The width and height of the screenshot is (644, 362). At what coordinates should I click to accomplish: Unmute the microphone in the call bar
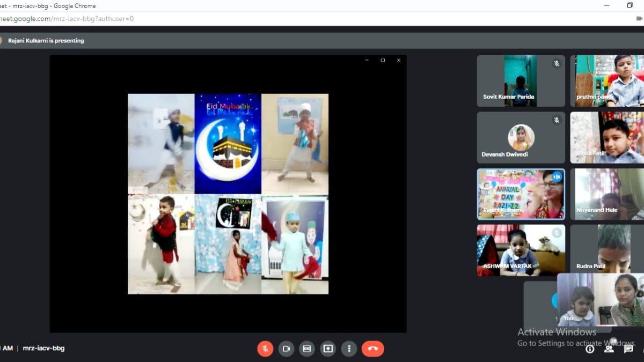tap(265, 349)
